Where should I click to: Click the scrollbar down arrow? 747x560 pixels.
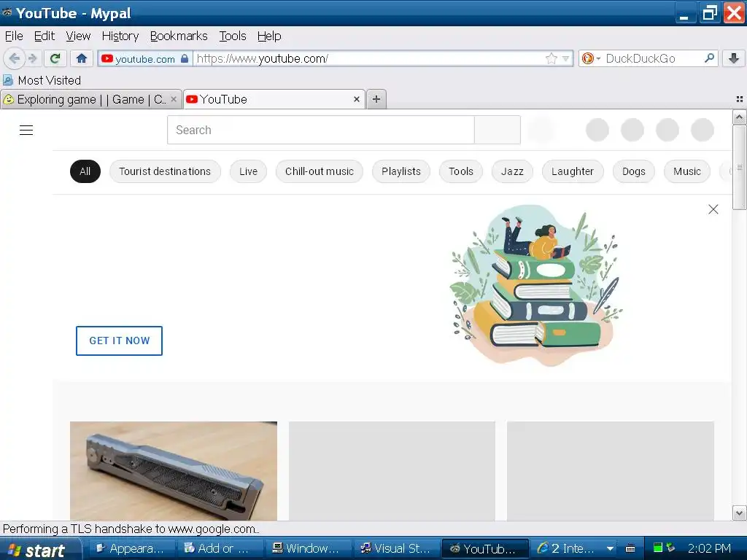739,513
